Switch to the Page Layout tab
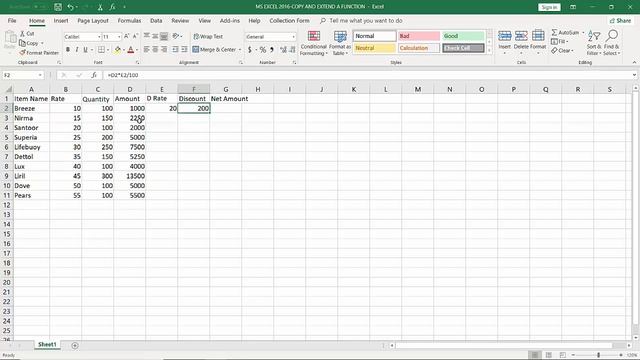The width and height of the screenshot is (640, 360). click(x=93, y=20)
